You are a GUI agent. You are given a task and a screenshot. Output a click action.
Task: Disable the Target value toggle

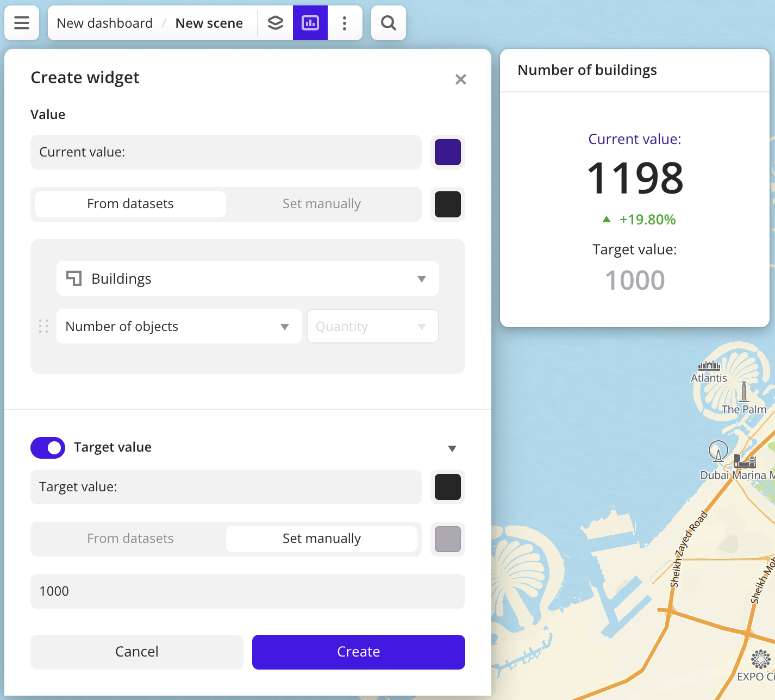[48, 447]
